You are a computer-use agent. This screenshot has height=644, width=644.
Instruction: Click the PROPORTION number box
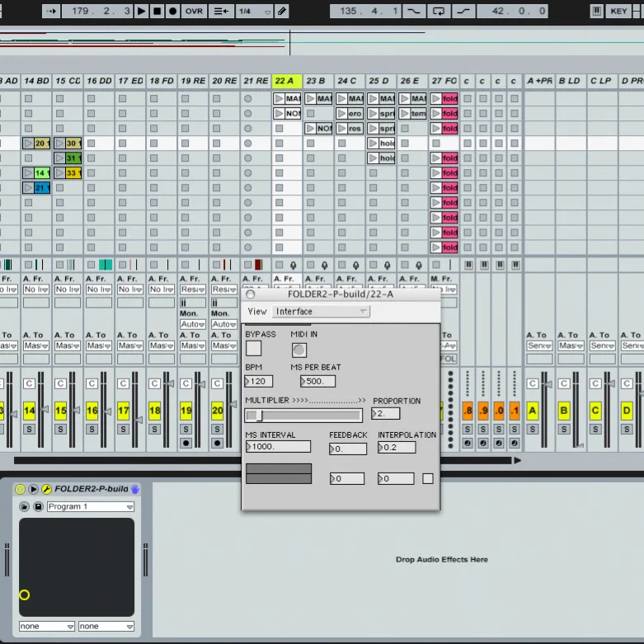[x=385, y=414]
